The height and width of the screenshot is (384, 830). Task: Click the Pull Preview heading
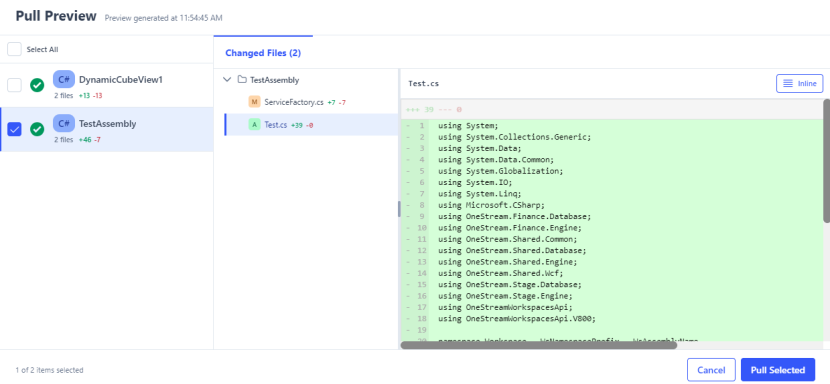[x=56, y=16]
